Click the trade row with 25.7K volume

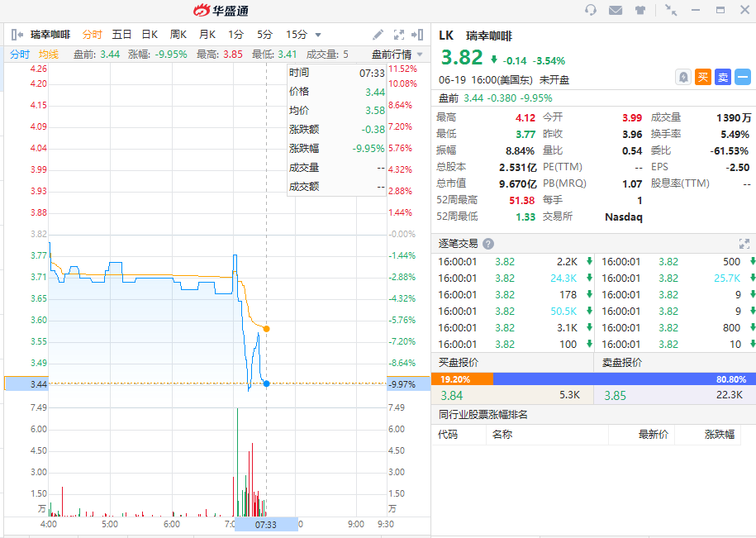[x=676, y=279]
